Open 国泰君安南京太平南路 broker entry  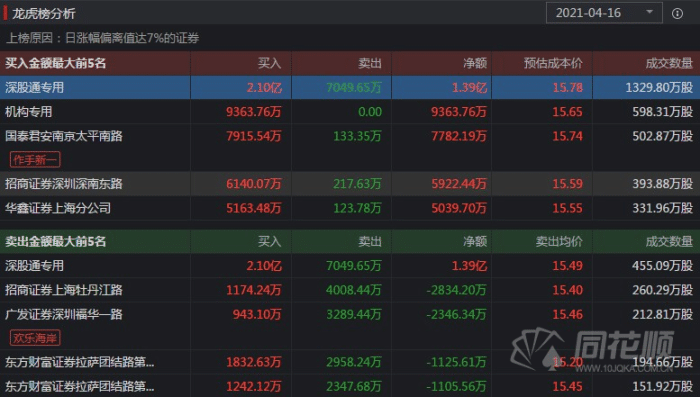coord(64,136)
